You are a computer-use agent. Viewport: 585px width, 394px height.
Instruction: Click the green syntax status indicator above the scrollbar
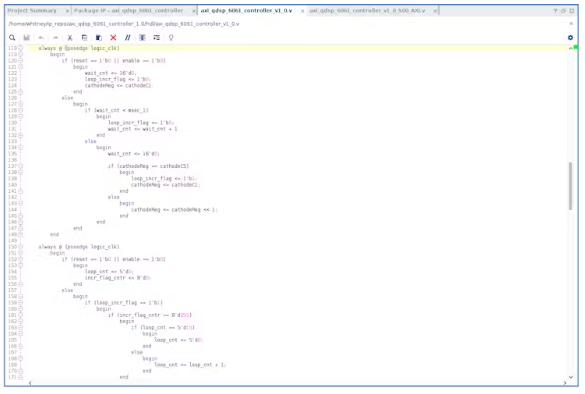[x=576, y=47]
